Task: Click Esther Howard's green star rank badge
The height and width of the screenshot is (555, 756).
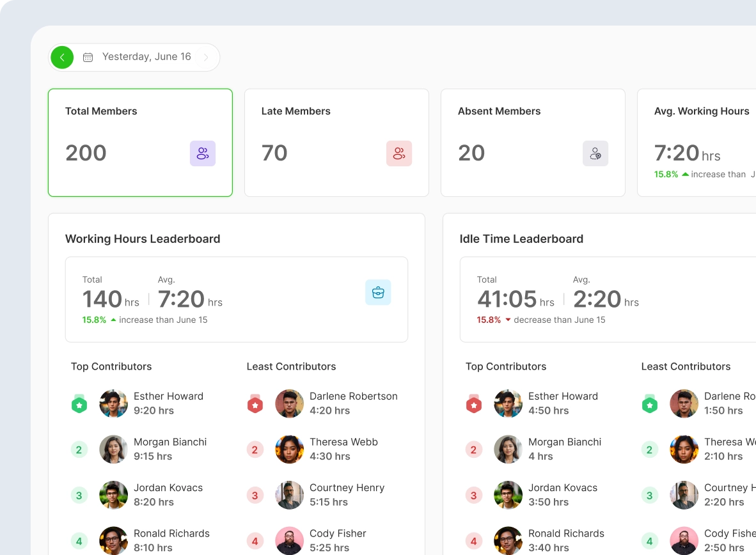Action: point(79,403)
